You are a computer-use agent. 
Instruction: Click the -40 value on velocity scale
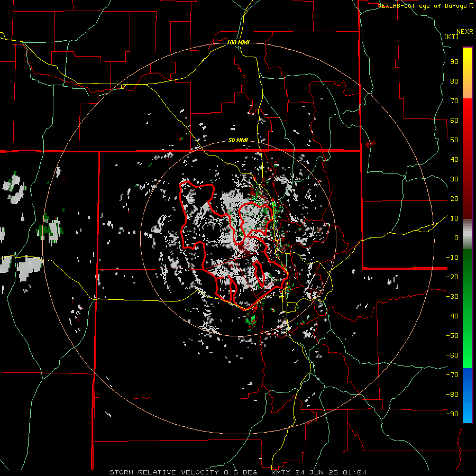pyautogui.click(x=452, y=316)
